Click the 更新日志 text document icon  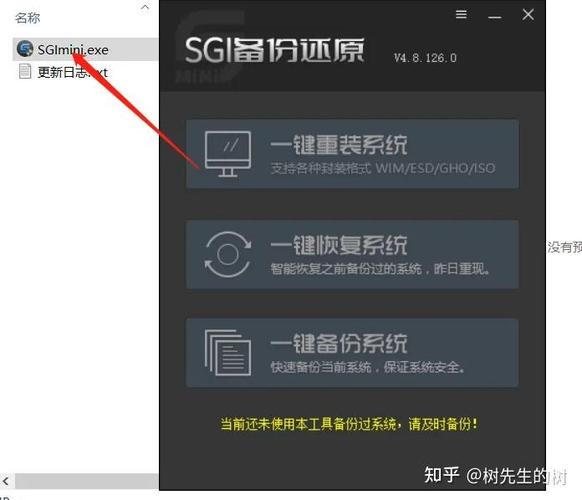tap(25, 71)
